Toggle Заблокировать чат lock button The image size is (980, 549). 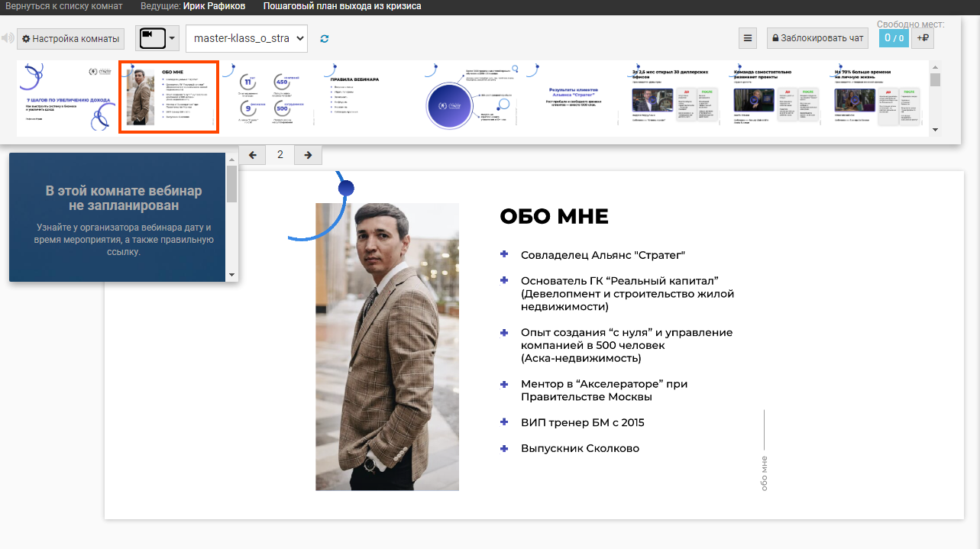pyautogui.click(x=817, y=38)
